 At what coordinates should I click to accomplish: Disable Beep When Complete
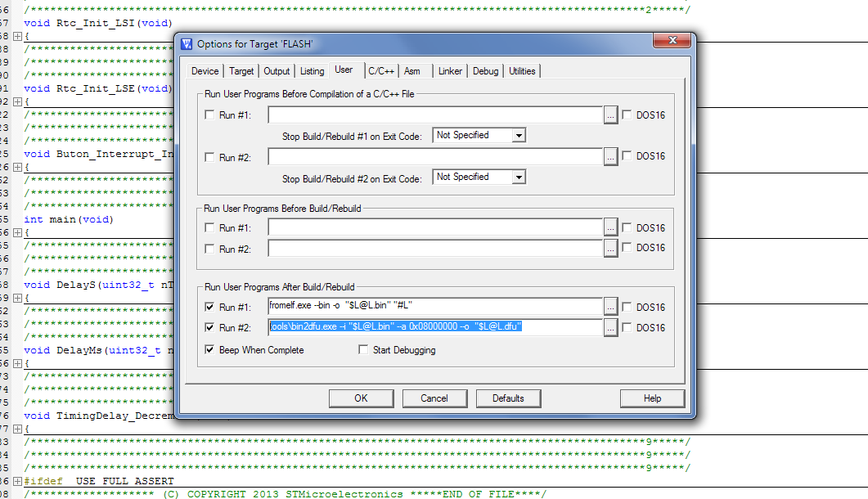point(209,349)
